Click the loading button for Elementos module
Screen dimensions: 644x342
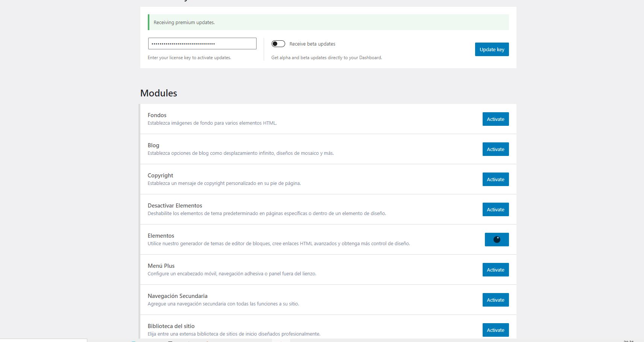point(497,240)
